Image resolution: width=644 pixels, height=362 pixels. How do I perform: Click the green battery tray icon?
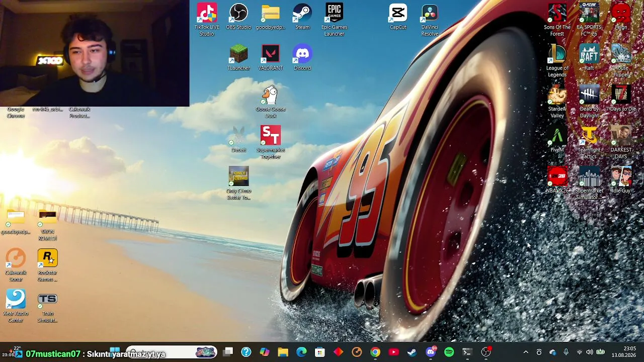click(600, 352)
